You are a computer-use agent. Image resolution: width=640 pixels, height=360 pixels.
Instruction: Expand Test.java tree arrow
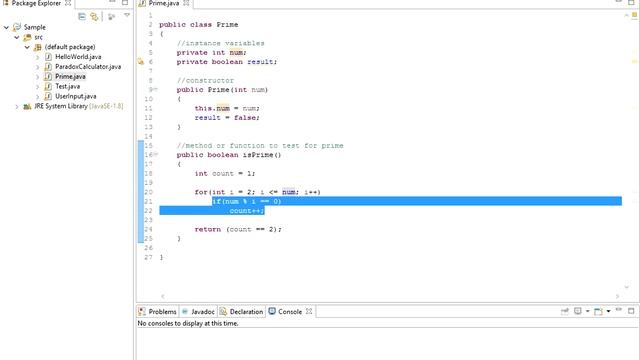click(x=38, y=87)
